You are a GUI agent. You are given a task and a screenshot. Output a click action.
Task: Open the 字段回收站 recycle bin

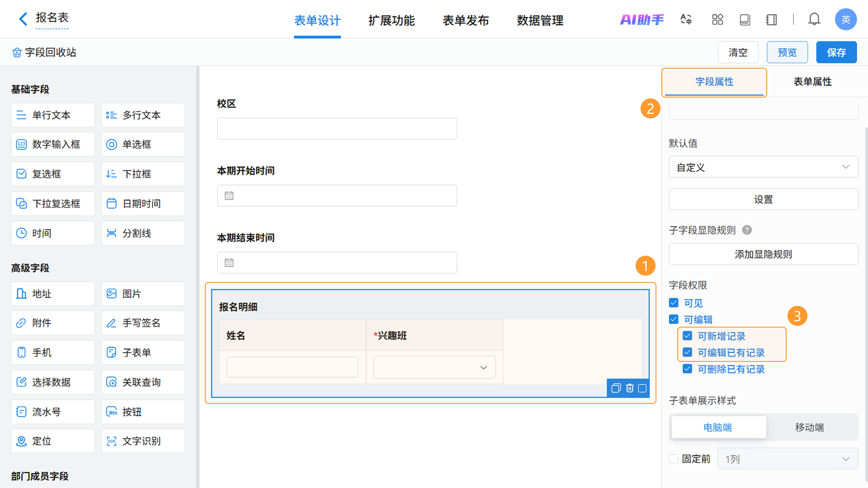(x=44, y=52)
